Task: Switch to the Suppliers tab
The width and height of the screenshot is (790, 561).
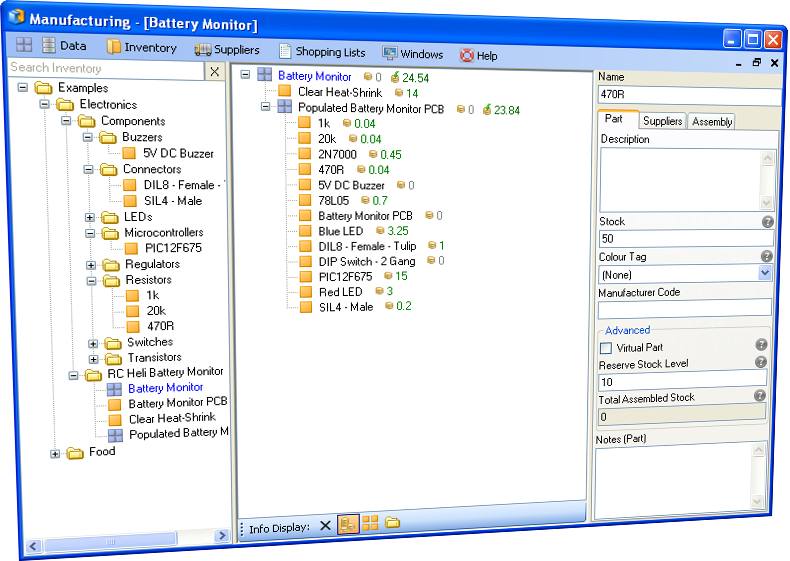Action: point(662,121)
